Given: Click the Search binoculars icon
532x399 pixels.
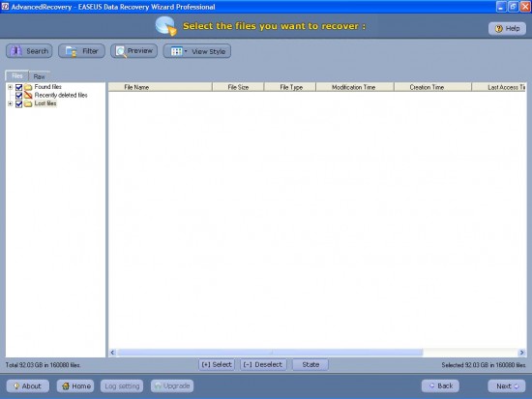Looking at the screenshot, I should pos(15,51).
